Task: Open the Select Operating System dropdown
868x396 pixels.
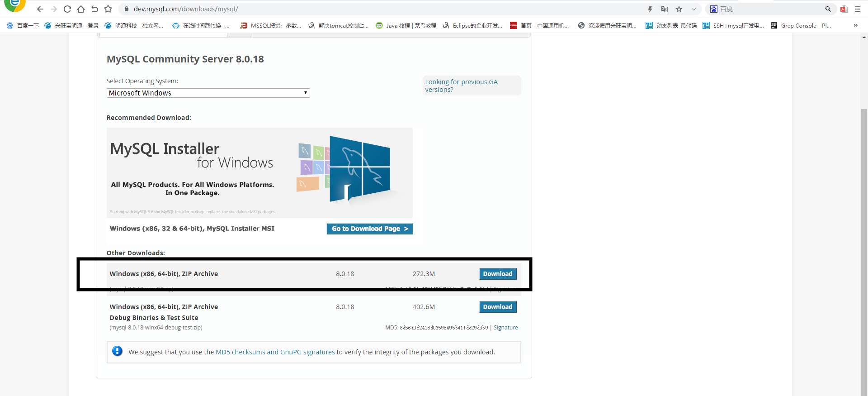Action: [x=208, y=93]
